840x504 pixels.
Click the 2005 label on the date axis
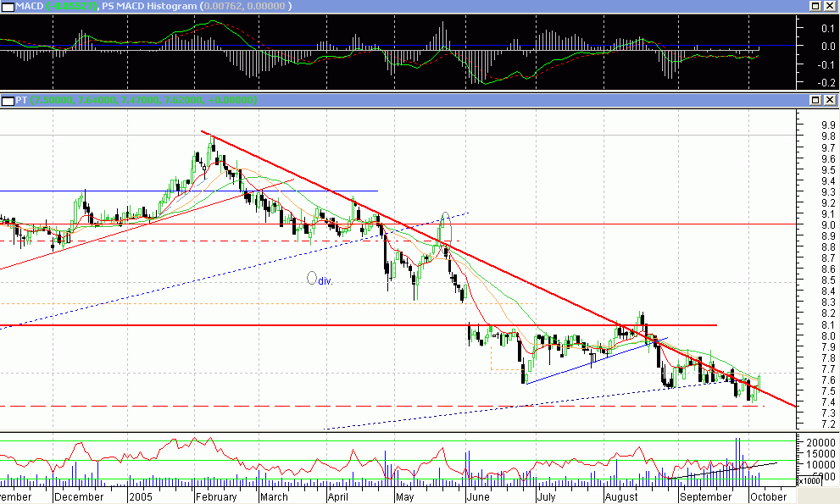(x=141, y=497)
